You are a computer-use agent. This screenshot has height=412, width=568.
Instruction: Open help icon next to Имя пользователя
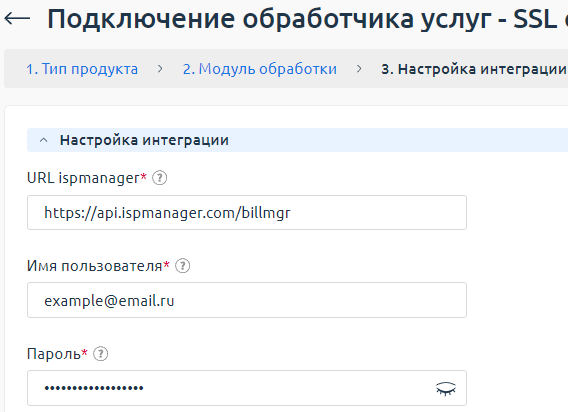coord(183,266)
